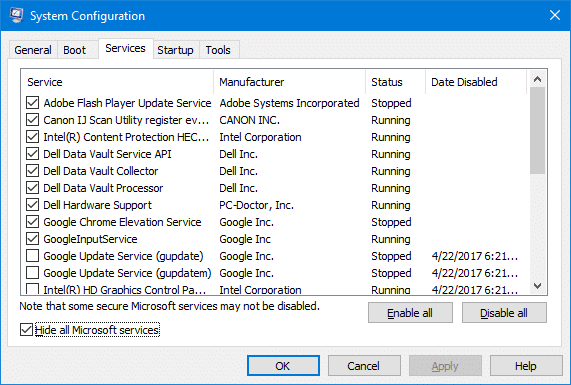The width and height of the screenshot is (571, 385).
Task: Uncheck Adobe Flash Player Update Service
Action: tap(32, 103)
